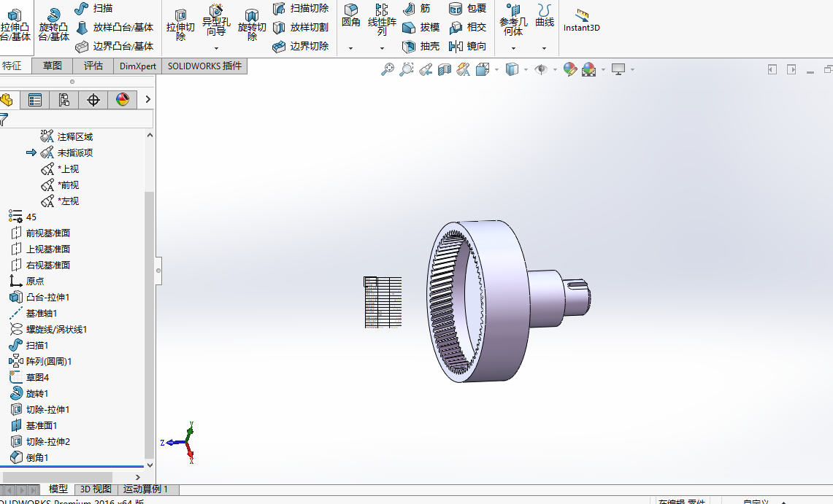Screen dimensions: 833x504
Task: Switch to the 3D 视图 bottom tab
Action: click(x=96, y=489)
